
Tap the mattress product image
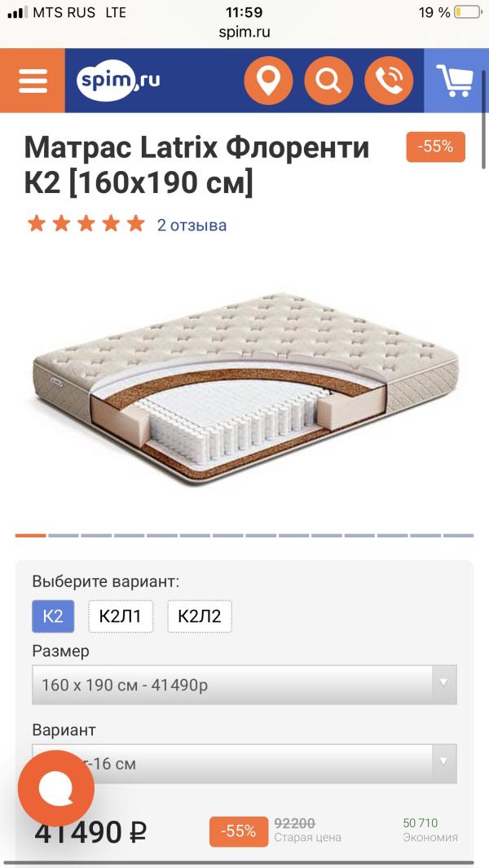point(244,387)
